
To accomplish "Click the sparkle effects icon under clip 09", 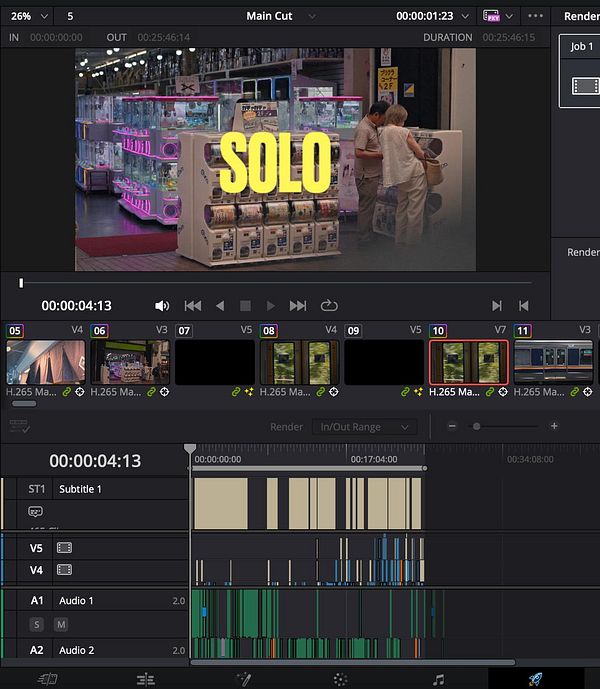I will point(418,392).
